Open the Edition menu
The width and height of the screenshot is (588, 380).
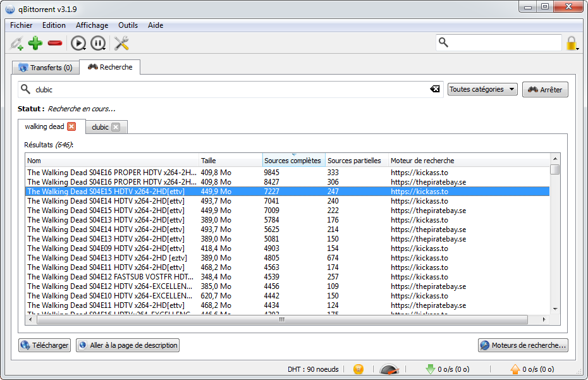54,25
